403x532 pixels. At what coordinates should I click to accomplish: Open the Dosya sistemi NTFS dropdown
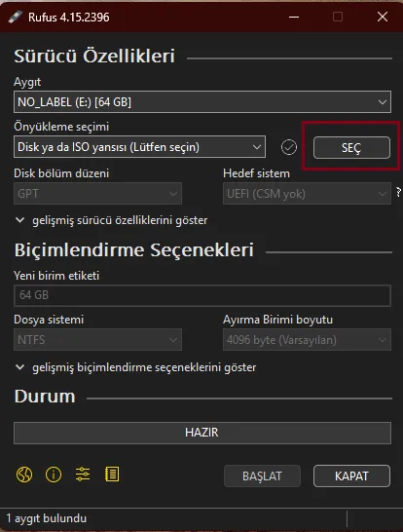[x=97, y=340]
